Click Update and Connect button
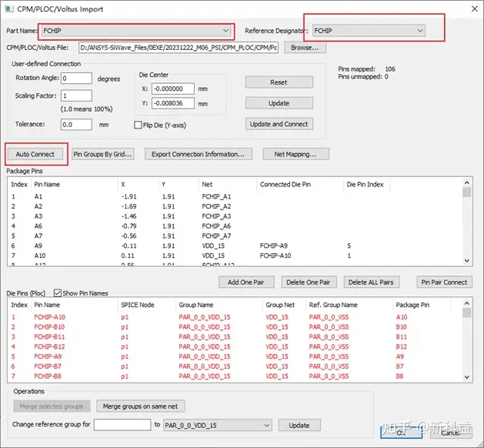The width and height of the screenshot is (484, 448). click(279, 124)
